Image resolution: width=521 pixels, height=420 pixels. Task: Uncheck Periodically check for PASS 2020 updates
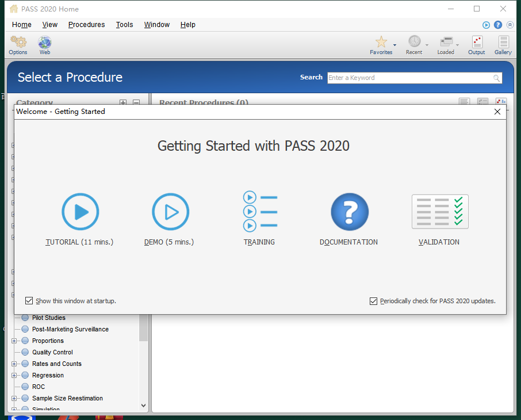(x=373, y=301)
